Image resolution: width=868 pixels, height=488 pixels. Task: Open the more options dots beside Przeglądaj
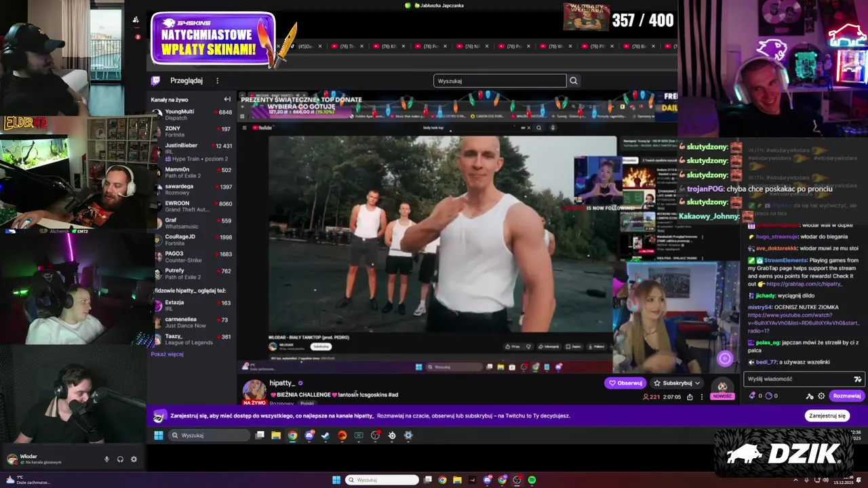pos(218,81)
